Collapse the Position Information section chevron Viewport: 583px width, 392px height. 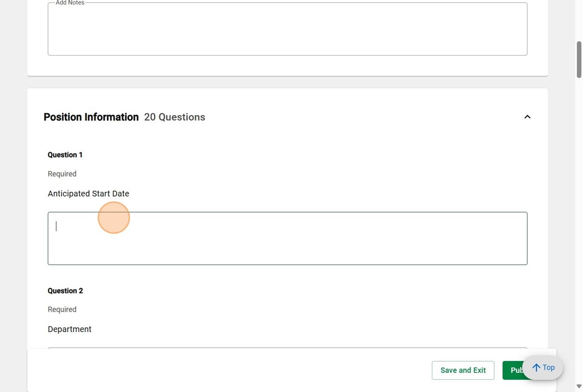pyautogui.click(x=527, y=117)
